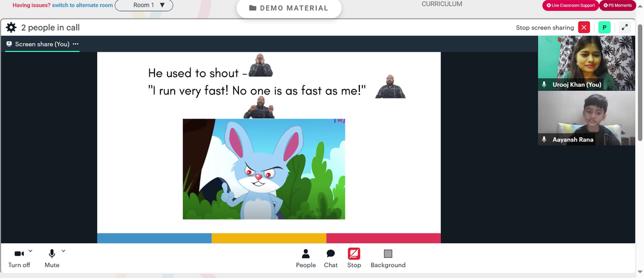Select the Screen share (You) tab
The height and width of the screenshot is (278, 644).
pyautogui.click(x=43, y=44)
